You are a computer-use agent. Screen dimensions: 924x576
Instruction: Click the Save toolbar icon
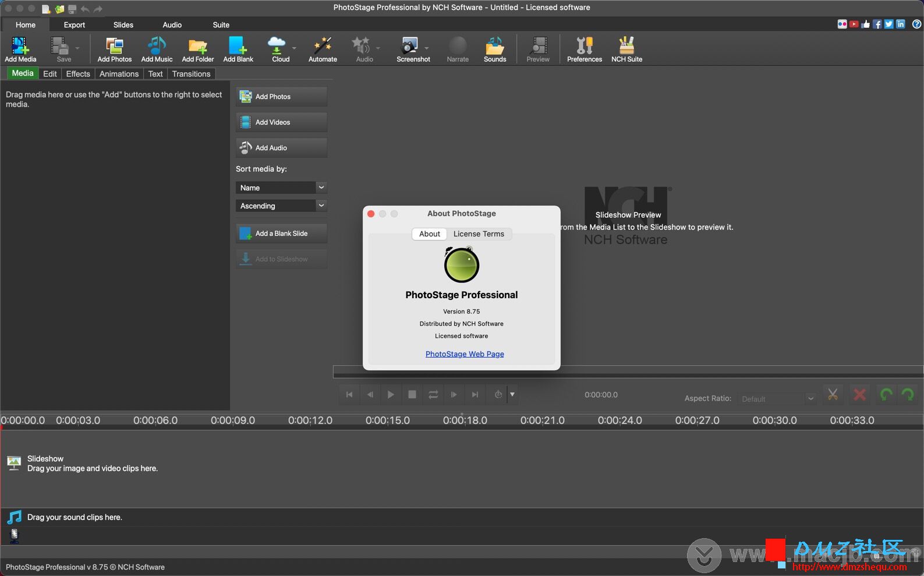[x=63, y=49]
